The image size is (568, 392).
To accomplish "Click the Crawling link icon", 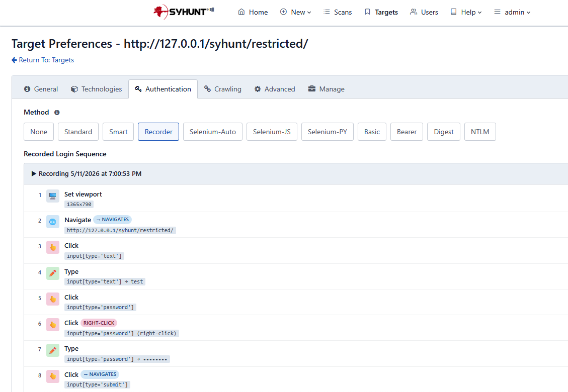I will tap(208, 88).
